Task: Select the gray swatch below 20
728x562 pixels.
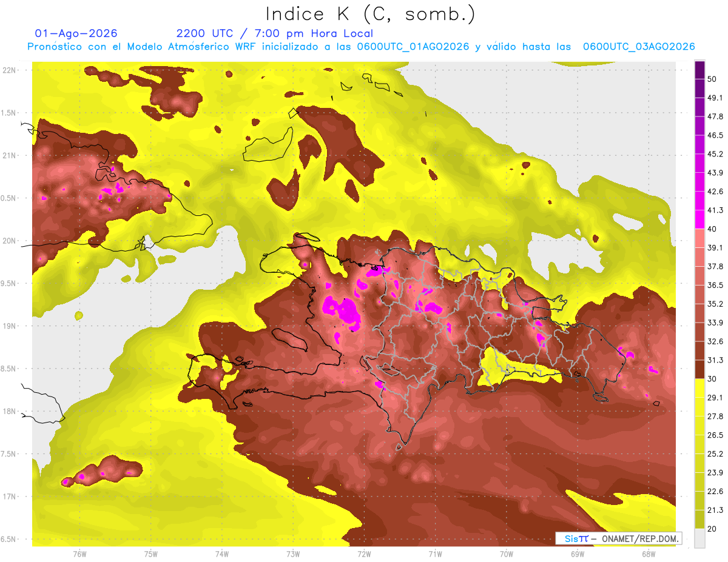Action: click(x=699, y=538)
